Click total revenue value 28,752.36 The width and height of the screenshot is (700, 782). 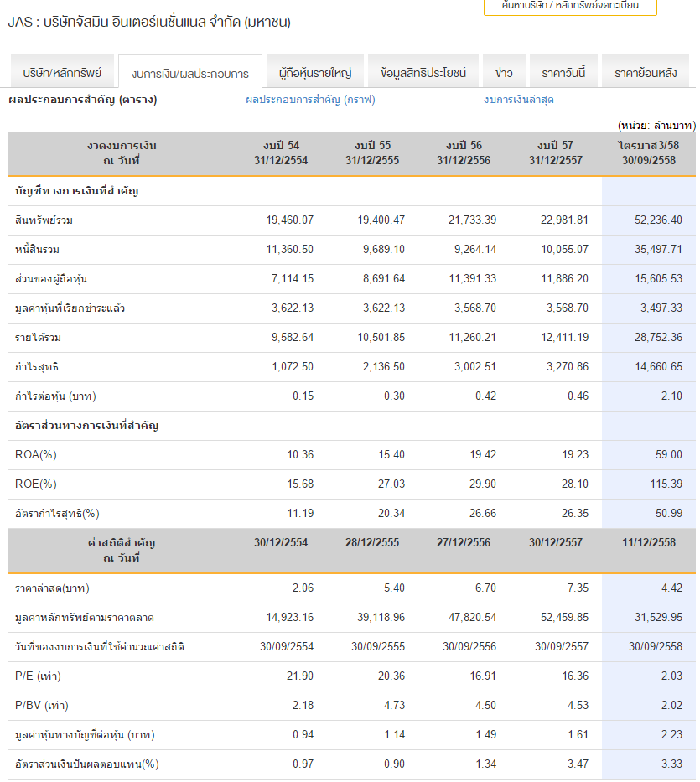point(658,338)
